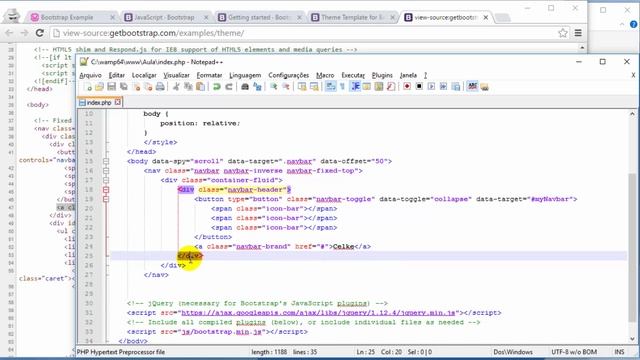Click the Open file folder icon
Screen dimensions: 640x360
tap(99, 87)
